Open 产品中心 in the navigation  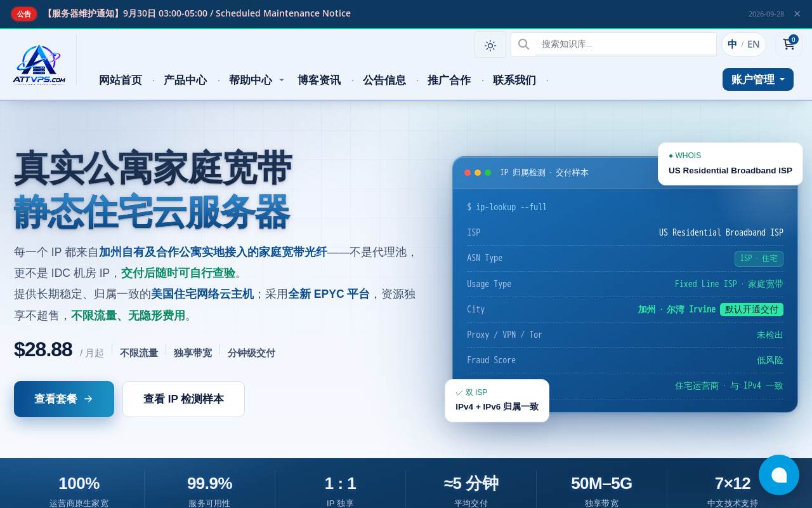click(x=185, y=80)
